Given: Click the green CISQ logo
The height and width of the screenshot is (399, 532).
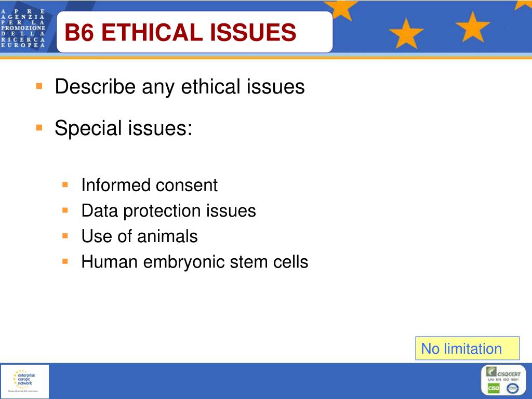Looking at the screenshot, I should pyautogui.click(x=494, y=388).
